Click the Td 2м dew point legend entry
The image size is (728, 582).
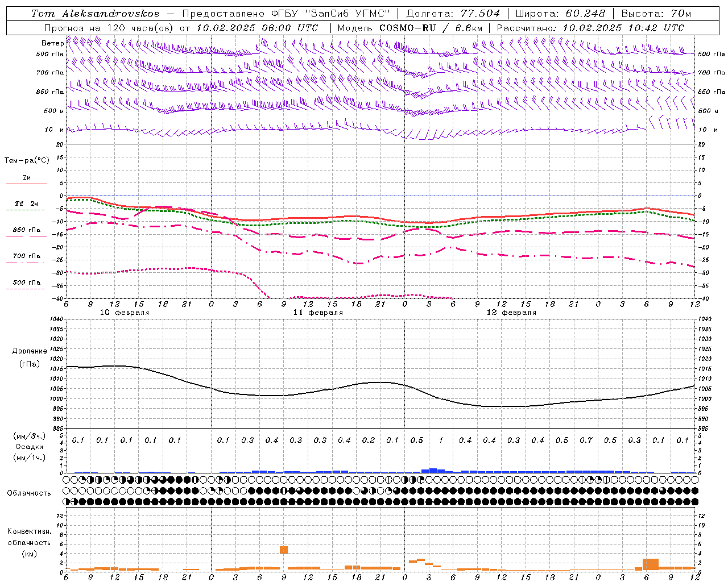(27, 203)
